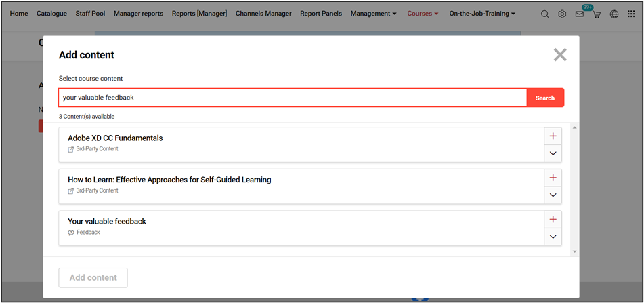Open the Channels Manager menu item
The image size is (644, 303).
point(263,14)
